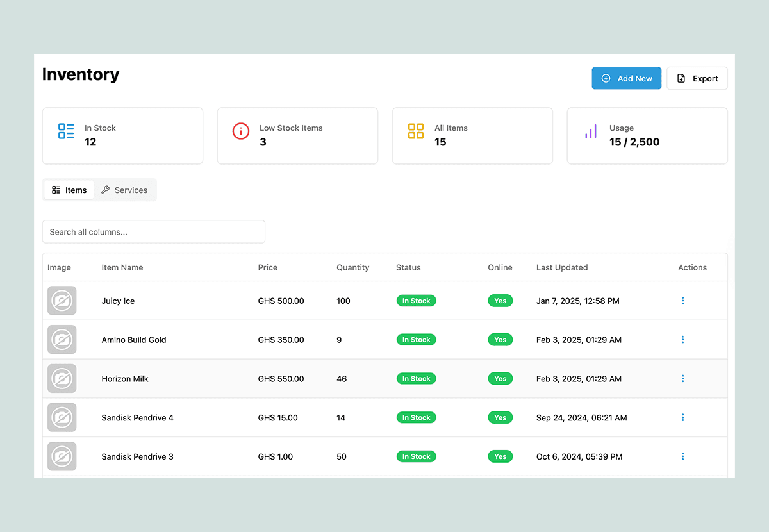This screenshot has width=769, height=532.
Task: Click the Juicy Ice placeholder image
Action: [62, 301]
